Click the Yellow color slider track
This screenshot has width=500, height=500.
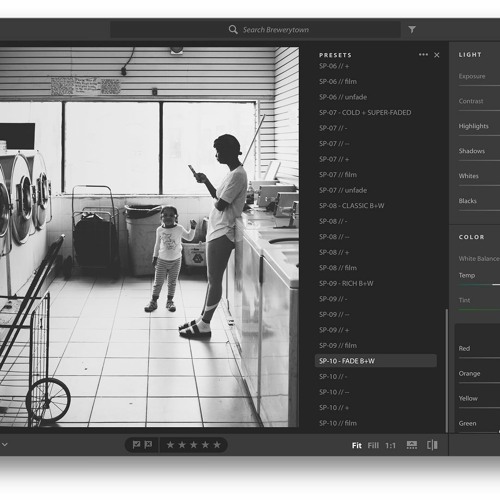pyautogui.click(x=479, y=408)
